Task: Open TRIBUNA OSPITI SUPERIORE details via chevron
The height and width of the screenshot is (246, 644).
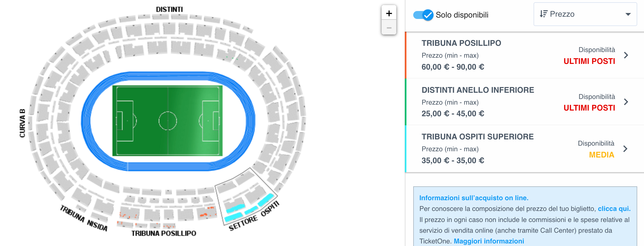Action: (626, 149)
